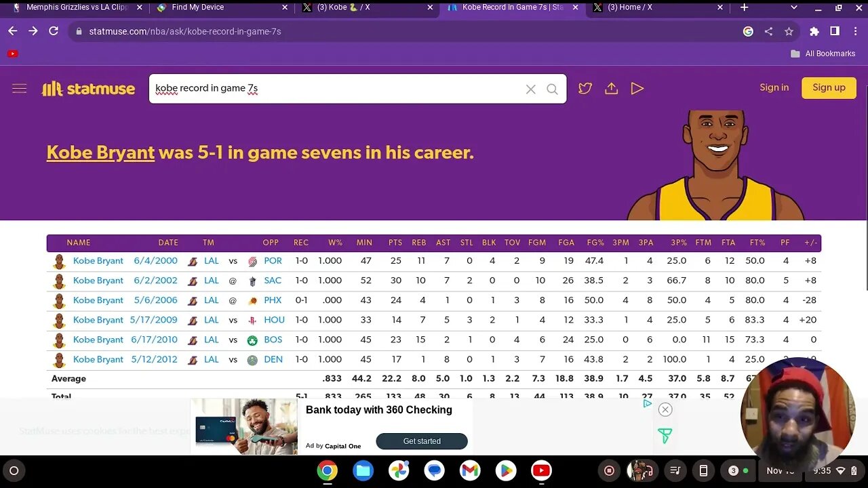Viewport: 868px width, 488px height.
Task: Open the StatMuse hamburger menu
Action: click(x=19, y=89)
